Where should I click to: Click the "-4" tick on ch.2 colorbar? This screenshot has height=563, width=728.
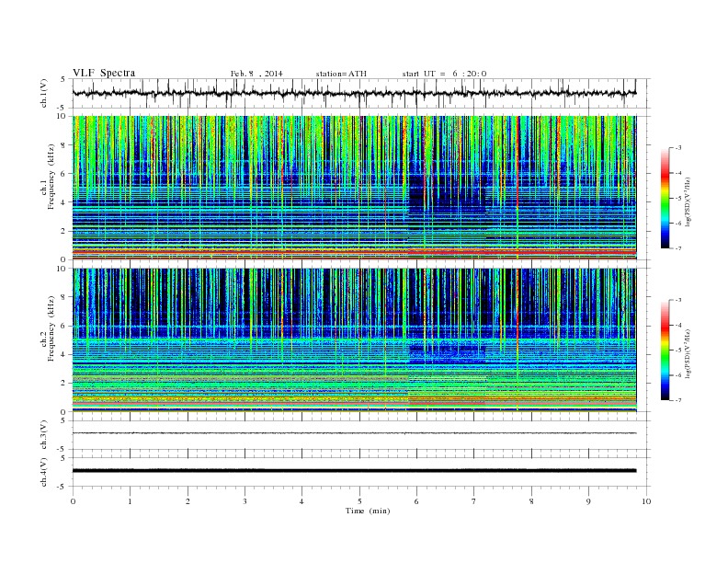[678, 325]
